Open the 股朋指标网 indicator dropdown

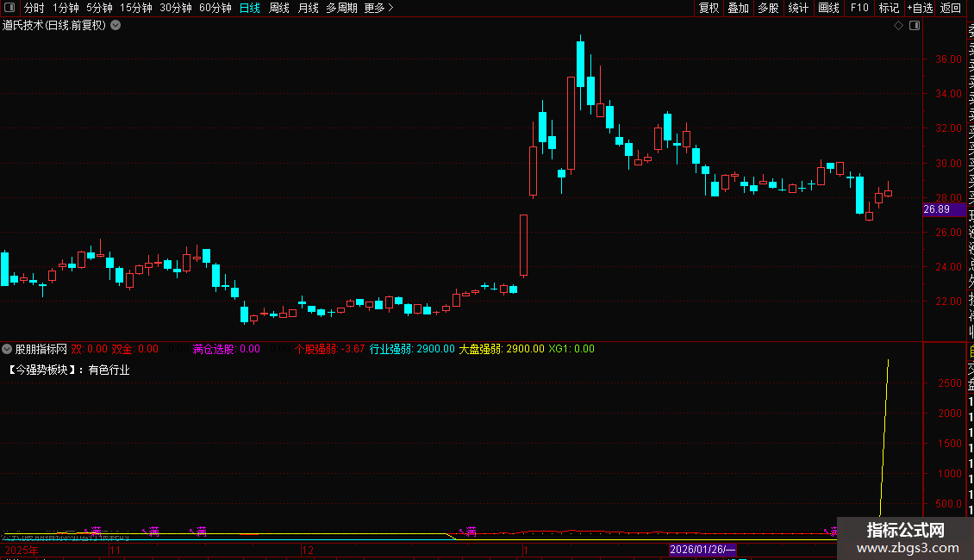pyautogui.click(x=7, y=349)
